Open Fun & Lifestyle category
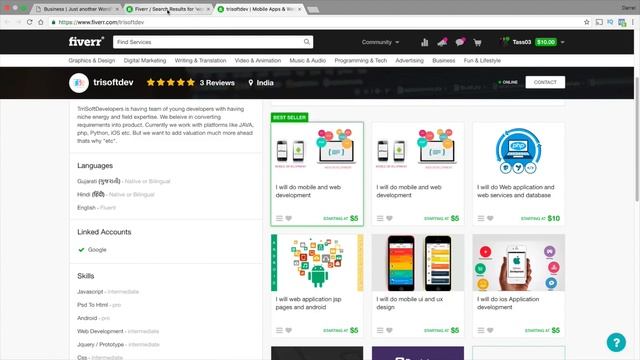 pyautogui.click(x=482, y=60)
